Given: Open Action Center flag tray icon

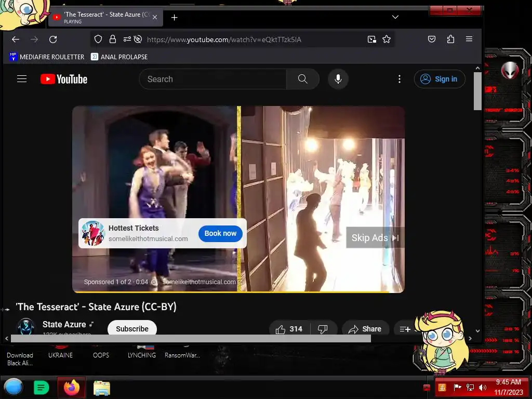Looking at the screenshot, I should [x=457, y=387].
